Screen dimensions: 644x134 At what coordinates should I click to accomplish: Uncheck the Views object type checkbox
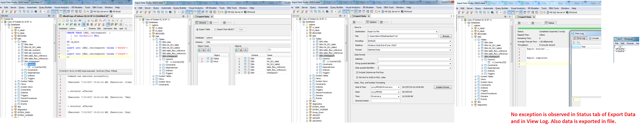[x=212, y=61]
